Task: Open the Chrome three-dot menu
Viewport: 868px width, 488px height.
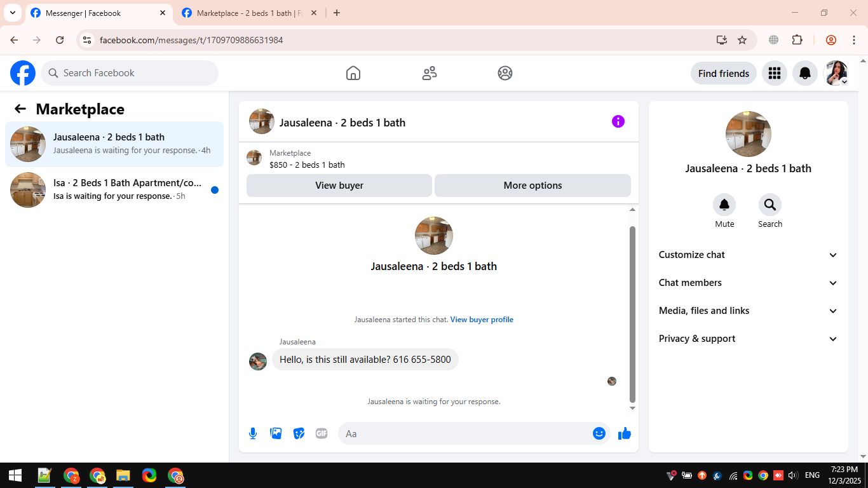Action: point(854,40)
